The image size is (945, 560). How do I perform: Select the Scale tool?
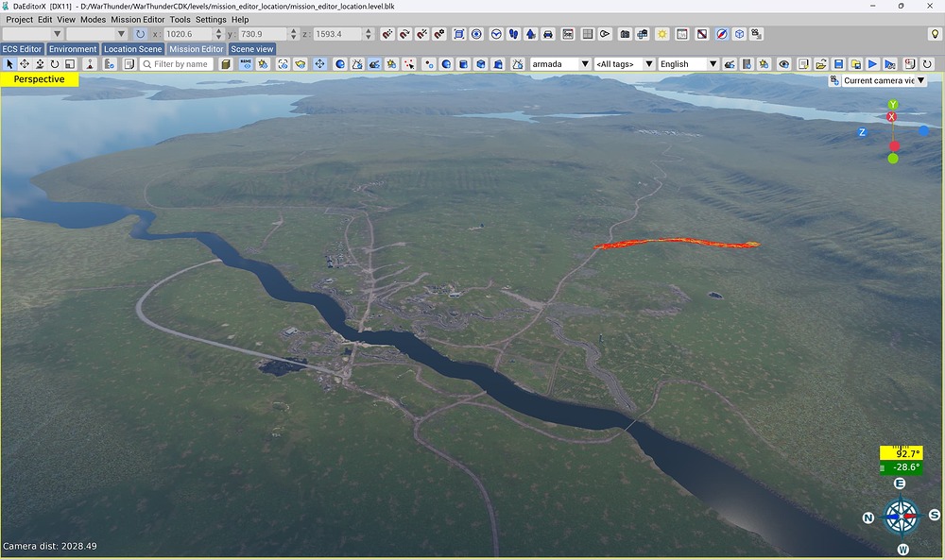coord(70,64)
